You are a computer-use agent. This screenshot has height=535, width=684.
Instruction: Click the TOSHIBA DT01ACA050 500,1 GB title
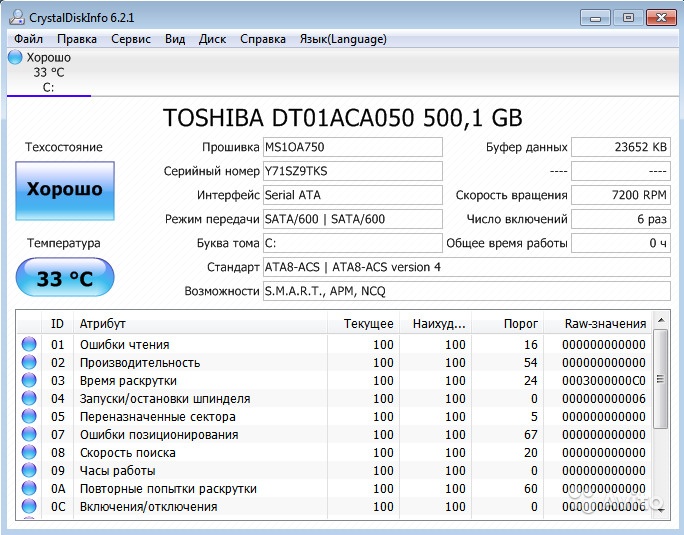coord(342,118)
